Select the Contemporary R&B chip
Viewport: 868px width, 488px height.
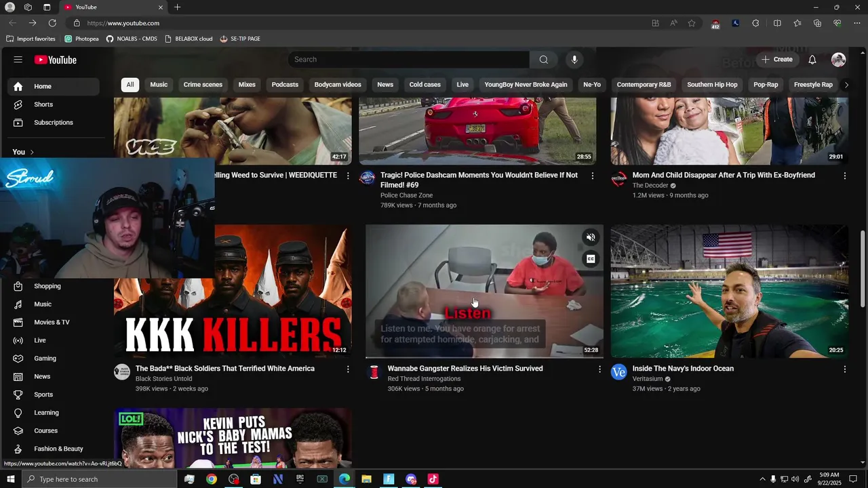coord(644,85)
